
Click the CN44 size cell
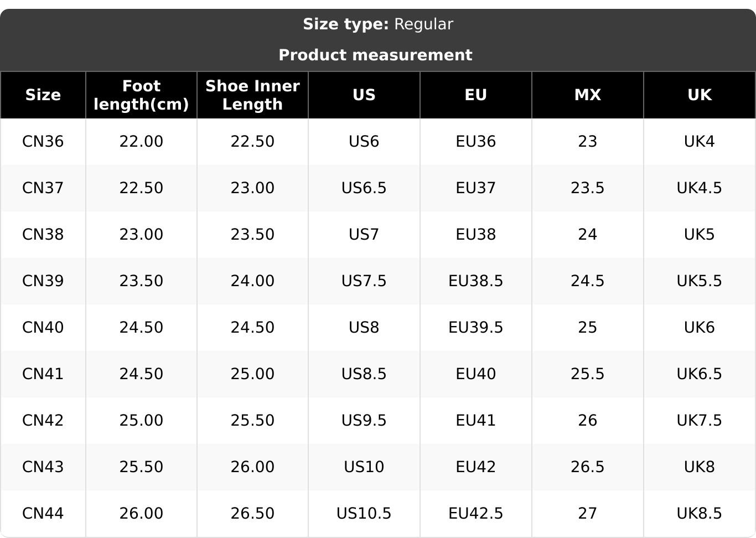click(43, 513)
